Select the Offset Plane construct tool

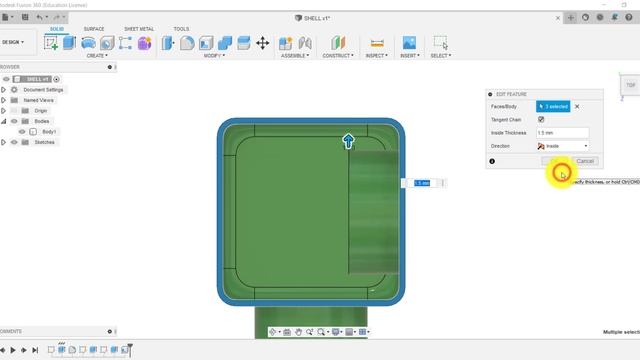click(x=338, y=43)
